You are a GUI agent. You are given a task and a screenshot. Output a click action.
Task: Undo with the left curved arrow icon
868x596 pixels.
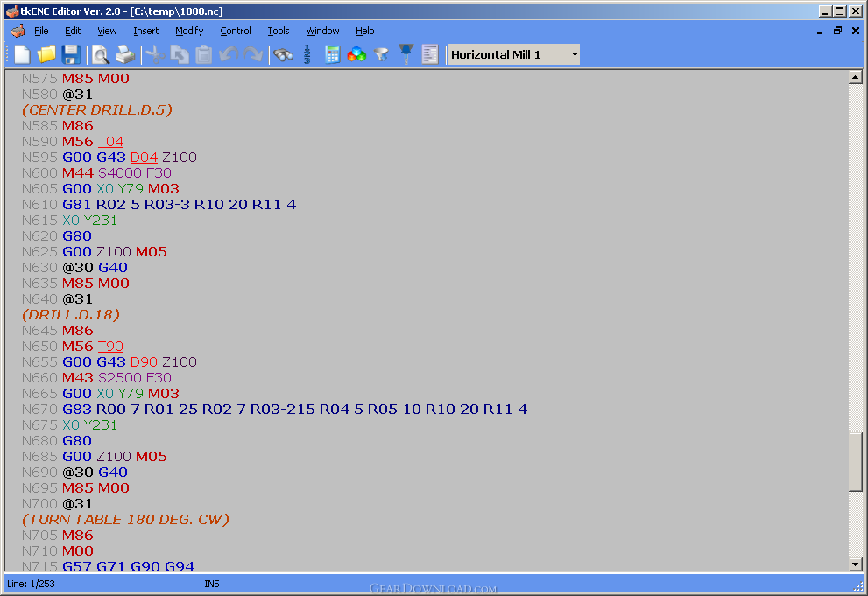pos(228,54)
